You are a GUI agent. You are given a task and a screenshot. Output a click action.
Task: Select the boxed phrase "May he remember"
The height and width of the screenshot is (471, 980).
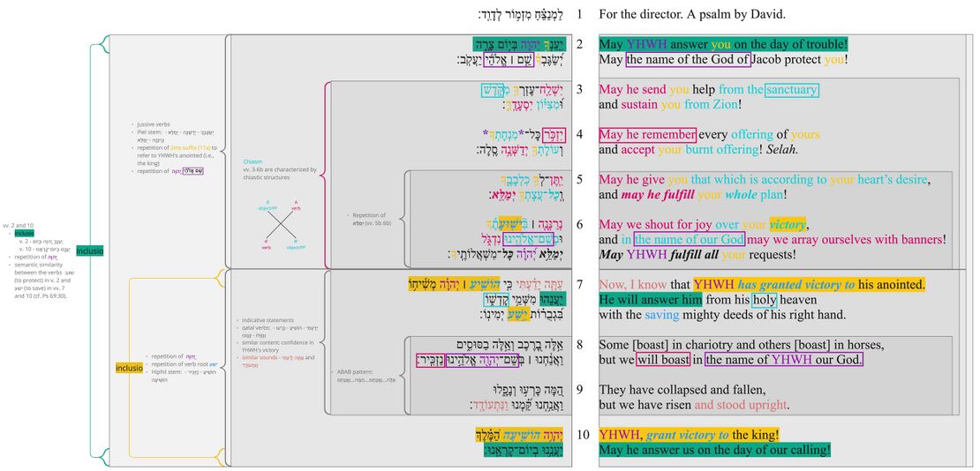pyautogui.click(x=647, y=135)
